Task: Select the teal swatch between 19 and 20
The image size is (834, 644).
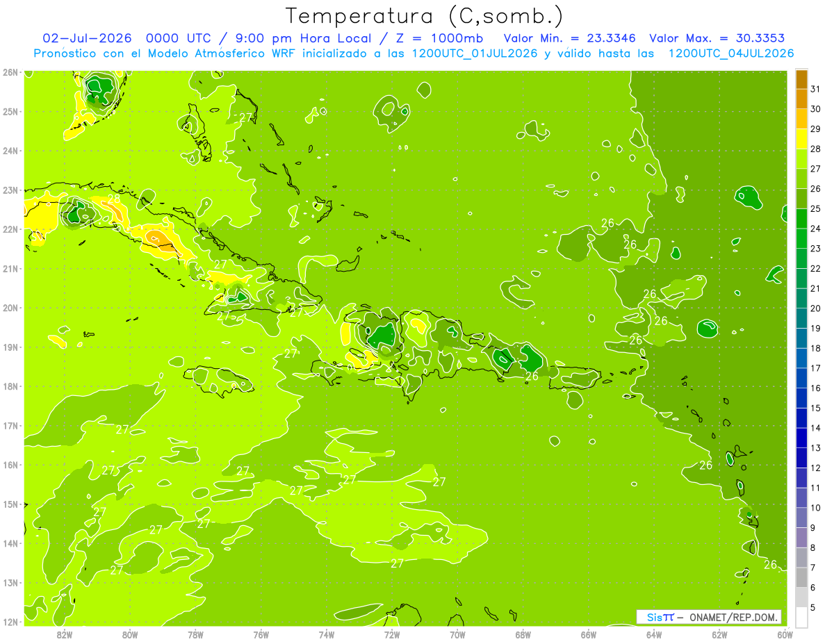Action: click(801, 317)
